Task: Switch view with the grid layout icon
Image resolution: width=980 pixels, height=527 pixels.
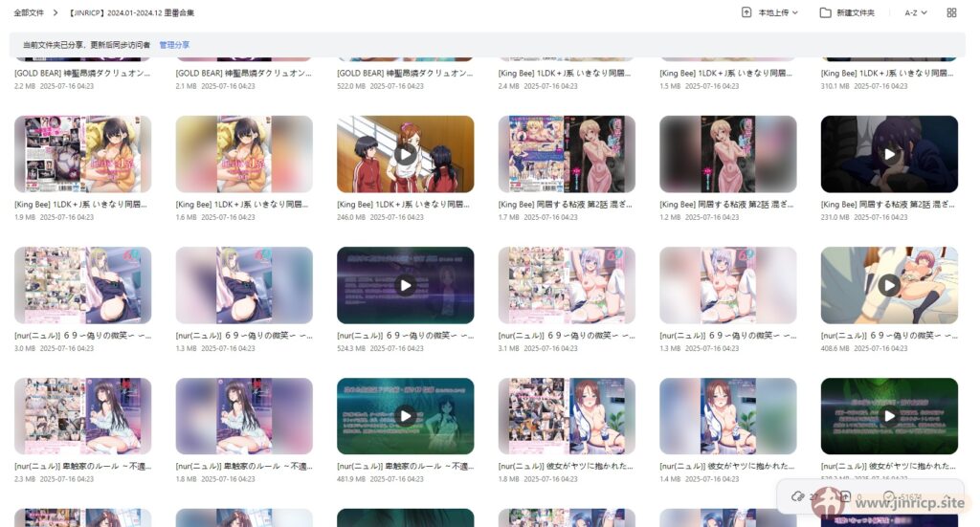Action: click(x=951, y=12)
